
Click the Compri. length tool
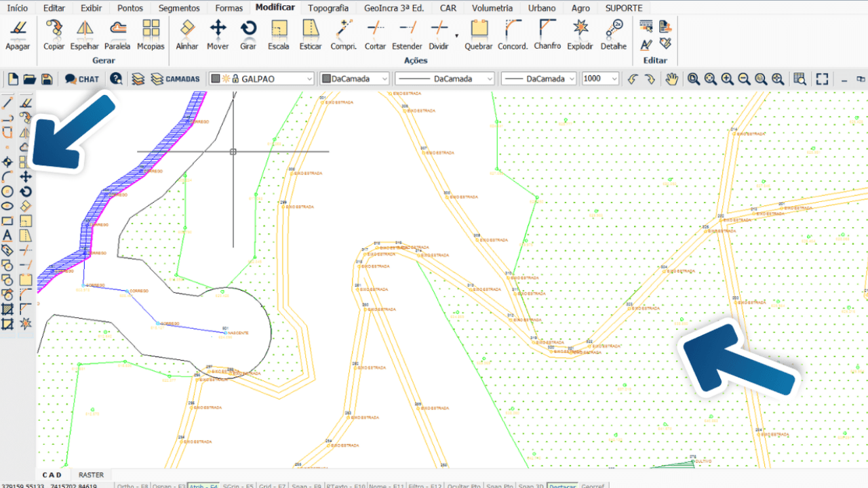[x=344, y=35]
